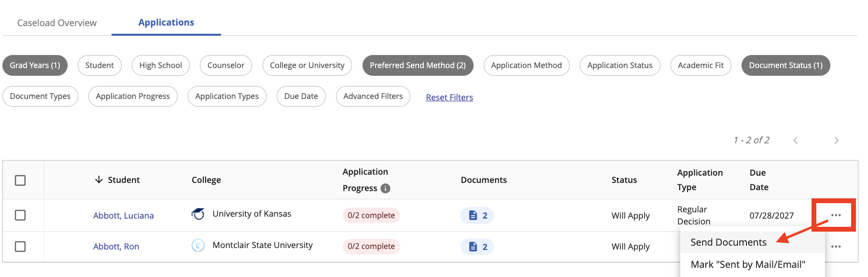Screen dimensions: 868x277
Task: Click 0/2 complete badge for Abbott, Ron
Action: [371, 246]
